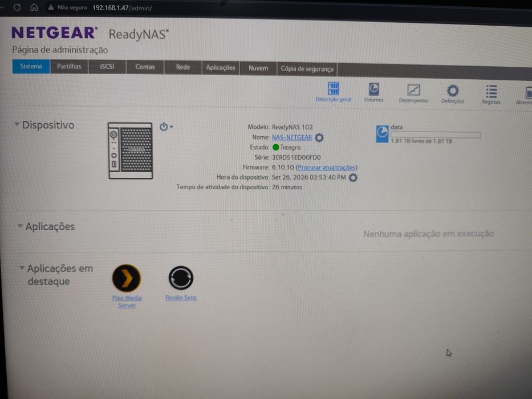532x399 pixels.
Task: Click the firmware version 6.10.10 text
Action: pos(283,167)
